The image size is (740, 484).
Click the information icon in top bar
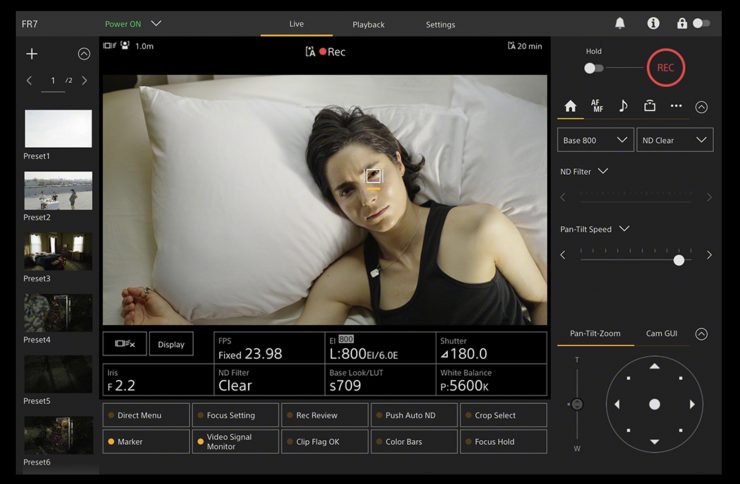[653, 23]
